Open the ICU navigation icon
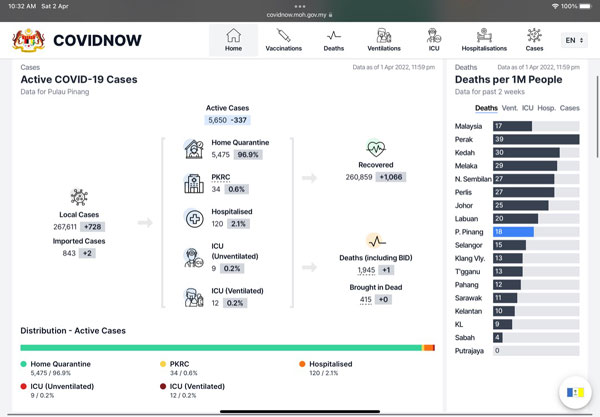The width and height of the screenshot is (600, 417). [x=434, y=35]
